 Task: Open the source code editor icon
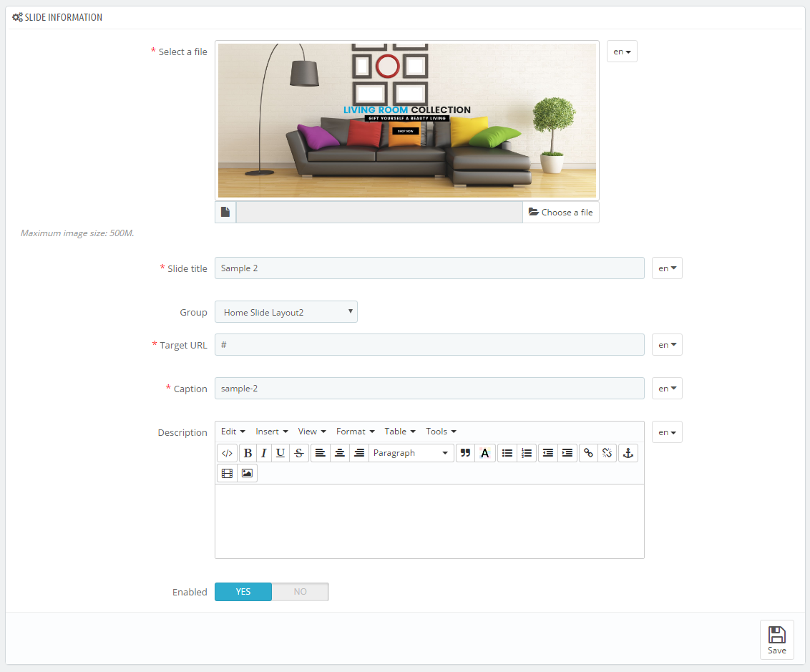pyautogui.click(x=228, y=453)
